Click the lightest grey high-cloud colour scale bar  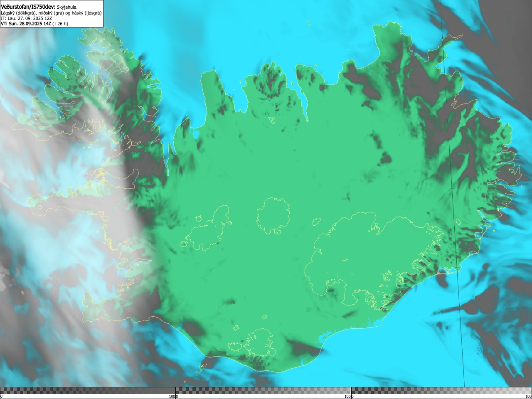441,391
